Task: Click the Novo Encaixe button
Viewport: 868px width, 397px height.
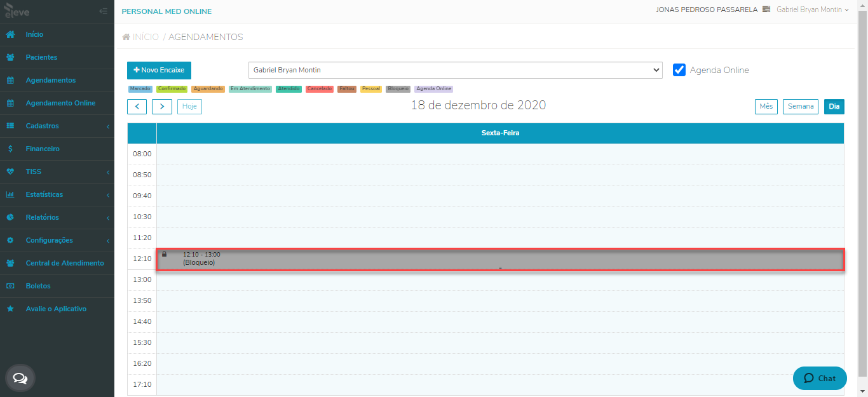Action: click(x=159, y=70)
